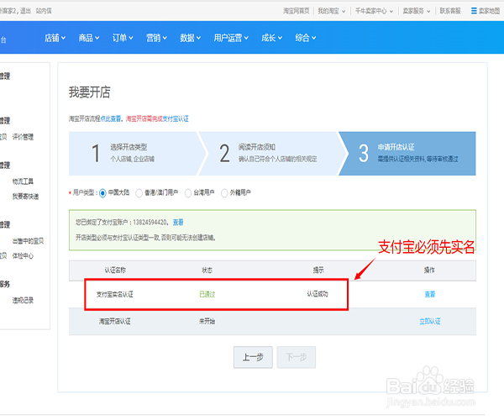Open 违规记录 in the left sidebar
Image resolution: width=504 pixels, height=420 pixels.
tap(23, 301)
